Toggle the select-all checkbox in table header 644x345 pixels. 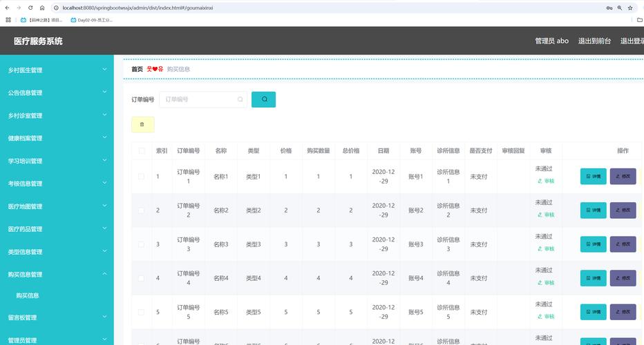point(142,150)
